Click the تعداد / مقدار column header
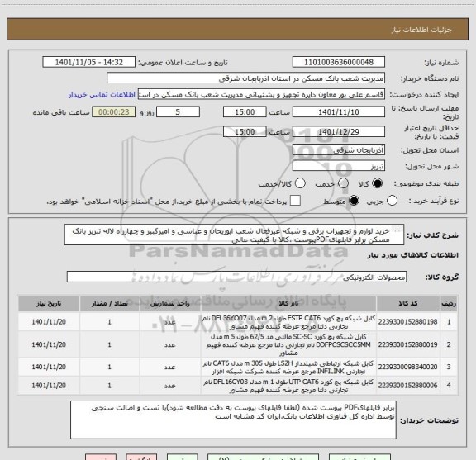This screenshot has width=476, height=460. (x=109, y=303)
